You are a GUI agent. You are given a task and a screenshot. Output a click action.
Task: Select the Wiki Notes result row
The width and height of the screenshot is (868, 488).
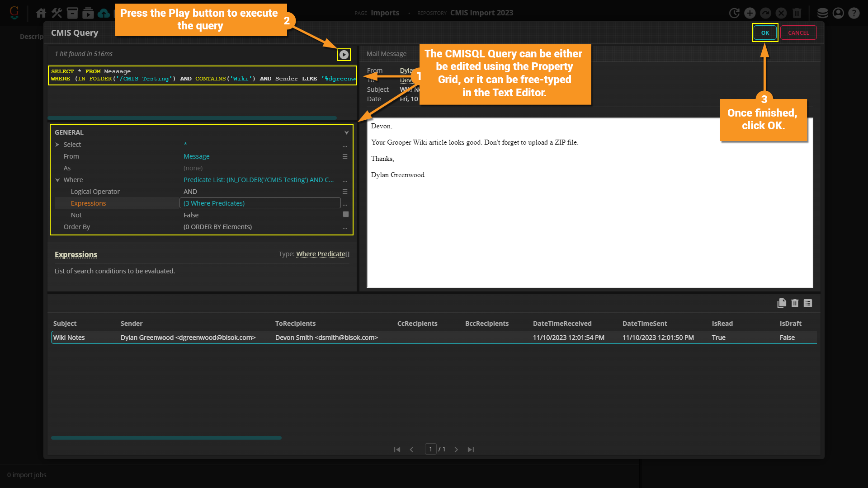(x=69, y=338)
